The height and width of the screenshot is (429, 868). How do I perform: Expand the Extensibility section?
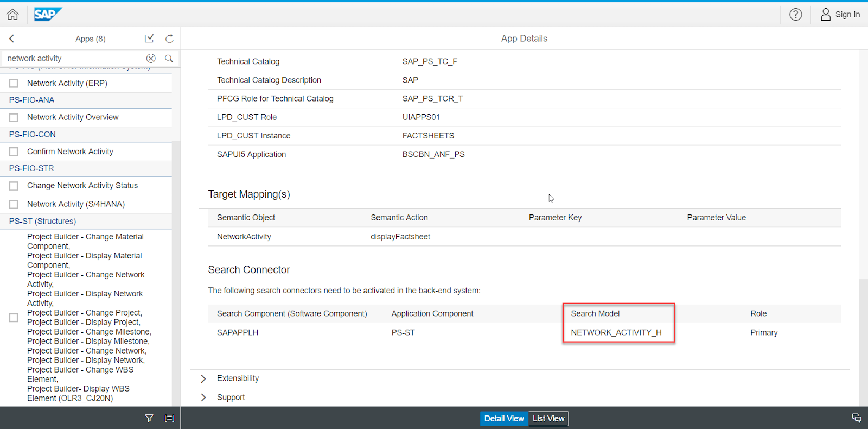(203, 378)
